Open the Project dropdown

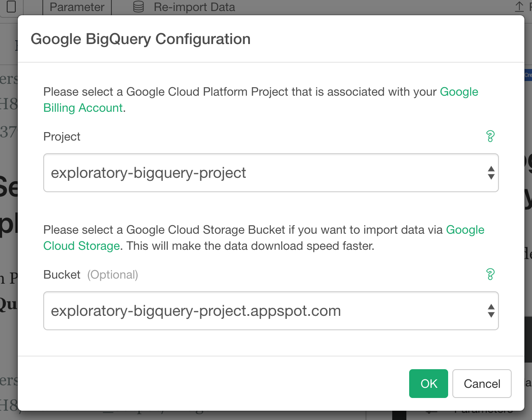pyautogui.click(x=271, y=173)
